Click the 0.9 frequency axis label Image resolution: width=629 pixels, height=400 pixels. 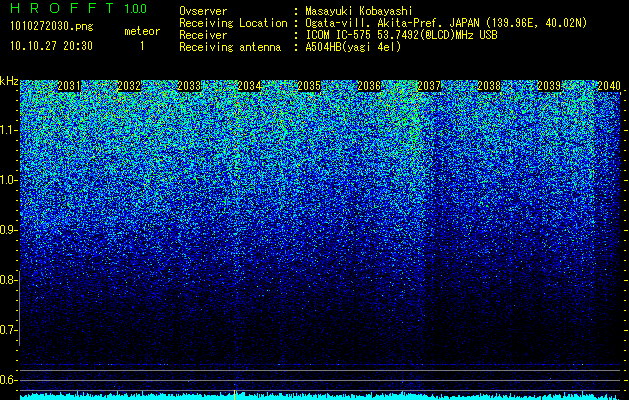[8, 230]
